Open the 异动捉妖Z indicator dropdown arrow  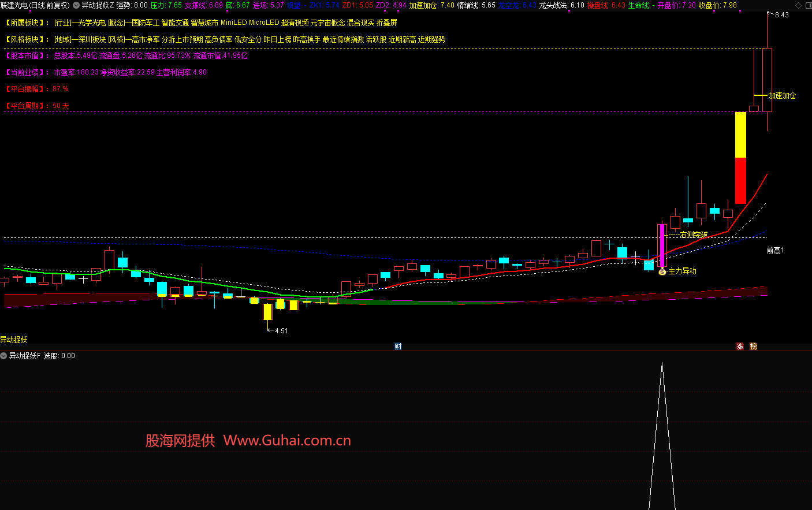76,5
